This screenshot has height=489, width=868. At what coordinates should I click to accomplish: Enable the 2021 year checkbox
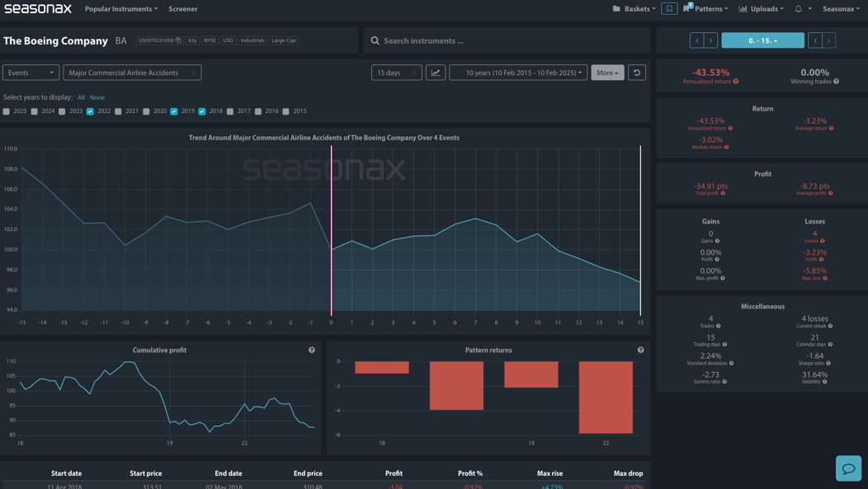point(118,111)
